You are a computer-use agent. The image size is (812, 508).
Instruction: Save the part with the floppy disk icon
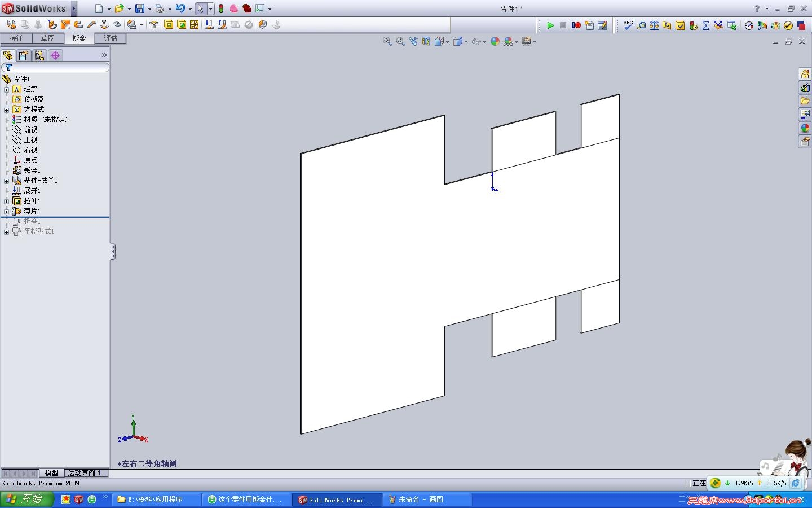pyautogui.click(x=140, y=8)
